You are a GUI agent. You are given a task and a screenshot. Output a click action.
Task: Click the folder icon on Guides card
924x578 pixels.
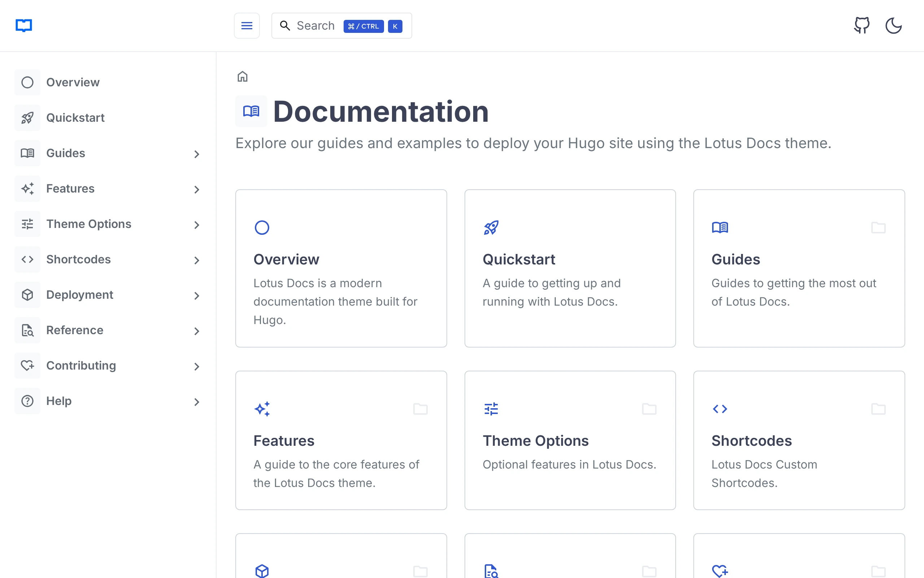[878, 228]
